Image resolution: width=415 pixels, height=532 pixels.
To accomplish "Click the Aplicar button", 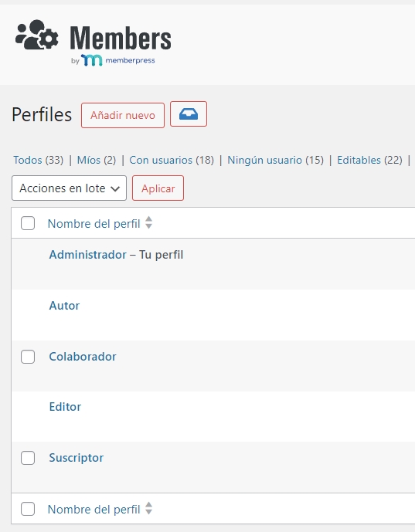I will 158,188.
